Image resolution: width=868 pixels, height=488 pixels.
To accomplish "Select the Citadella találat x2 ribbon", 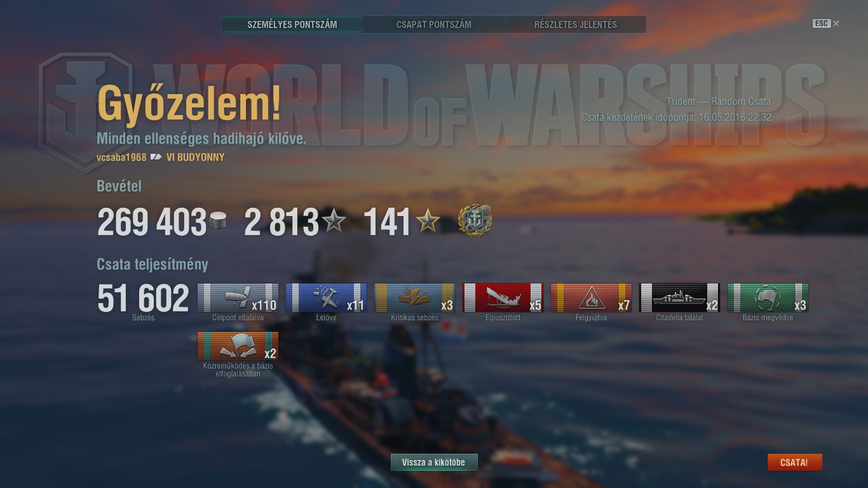I will (679, 297).
